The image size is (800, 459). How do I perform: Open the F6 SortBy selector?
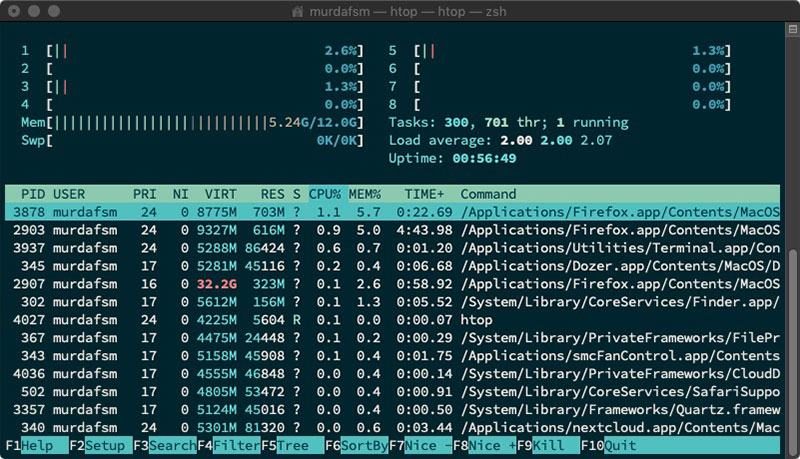tap(363, 446)
